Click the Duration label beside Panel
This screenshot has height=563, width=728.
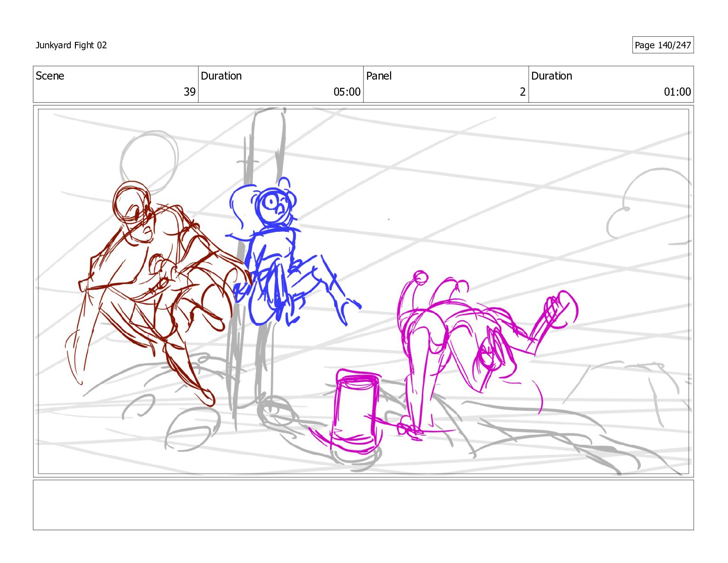552,76
